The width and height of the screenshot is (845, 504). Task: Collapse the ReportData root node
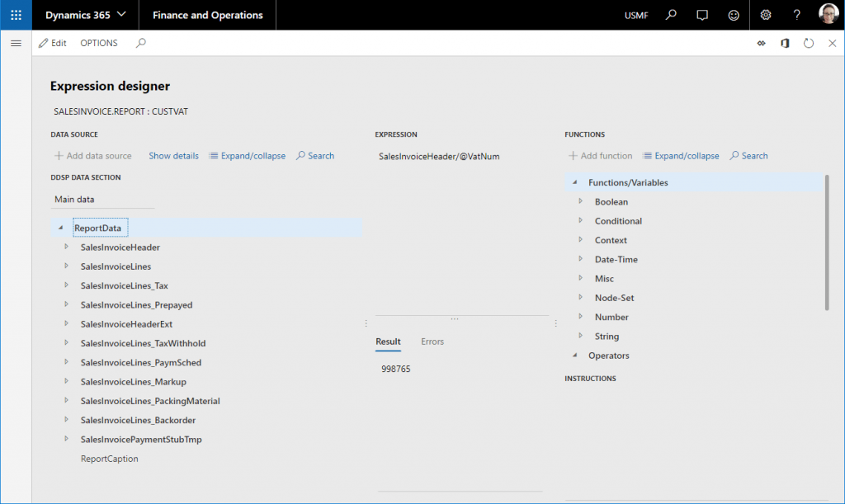click(60, 228)
